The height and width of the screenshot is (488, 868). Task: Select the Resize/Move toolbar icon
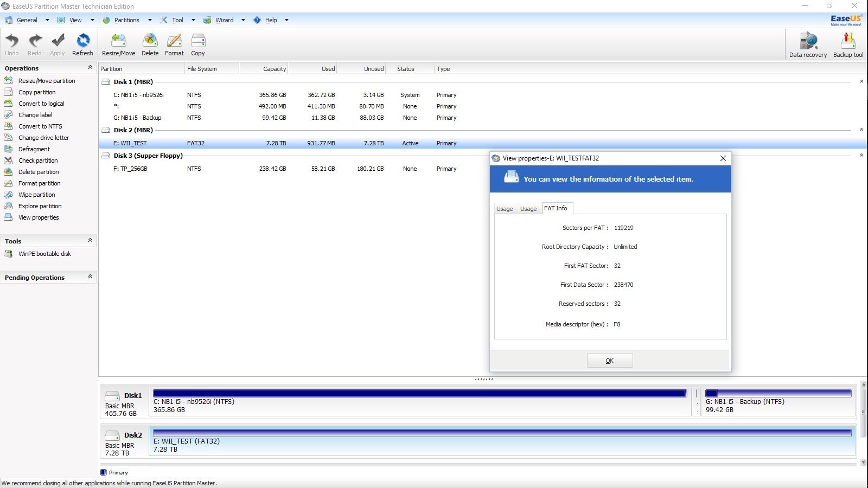(x=119, y=41)
